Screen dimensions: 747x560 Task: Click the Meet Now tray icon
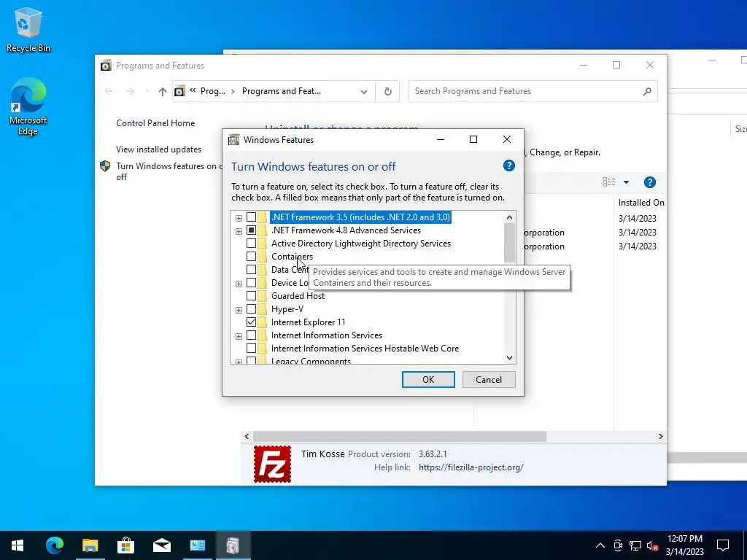pos(618,545)
